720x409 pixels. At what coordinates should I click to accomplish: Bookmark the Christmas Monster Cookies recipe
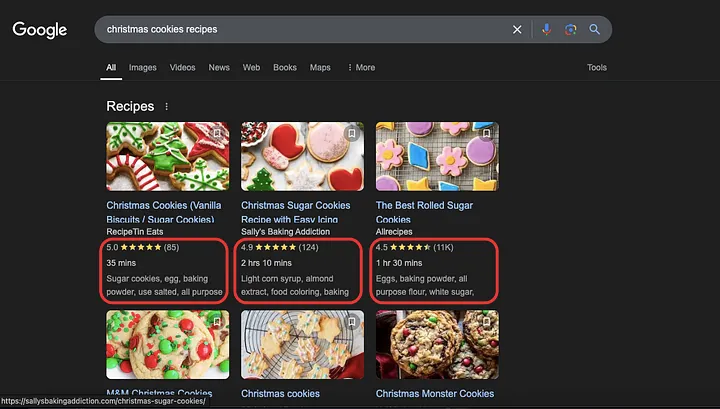tap(486, 322)
